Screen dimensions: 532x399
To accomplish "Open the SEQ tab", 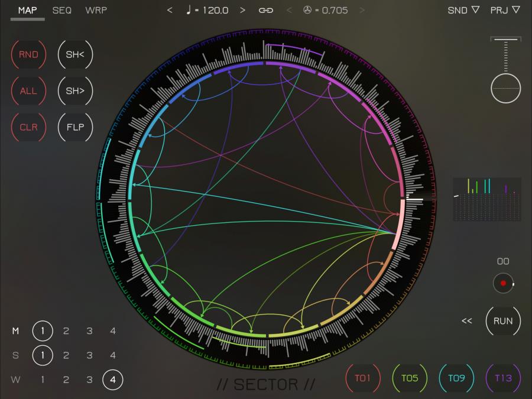I will click(x=61, y=11).
